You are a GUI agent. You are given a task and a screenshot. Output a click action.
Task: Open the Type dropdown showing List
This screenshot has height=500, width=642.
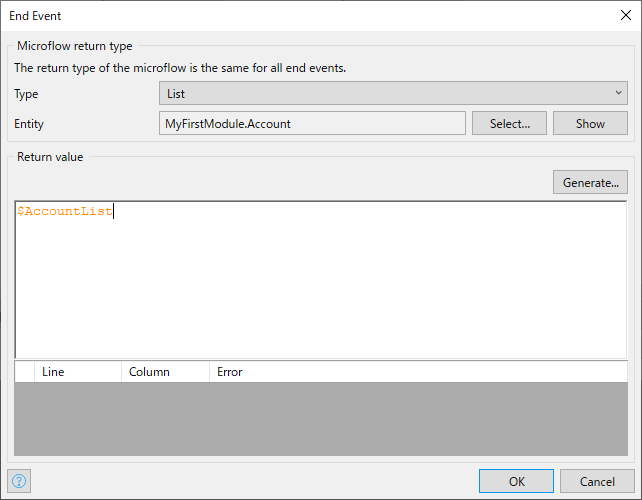point(393,94)
